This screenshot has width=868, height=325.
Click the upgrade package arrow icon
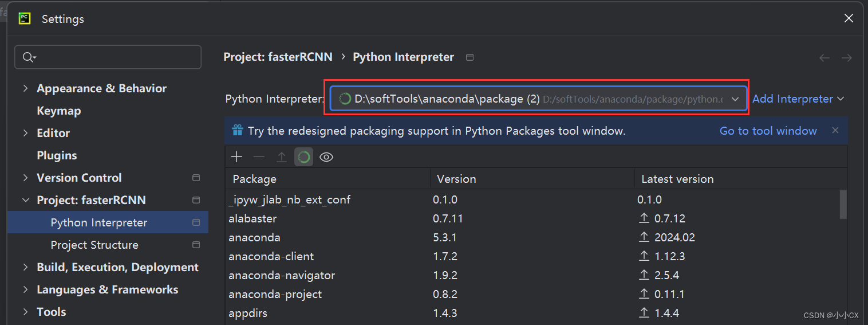click(281, 157)
